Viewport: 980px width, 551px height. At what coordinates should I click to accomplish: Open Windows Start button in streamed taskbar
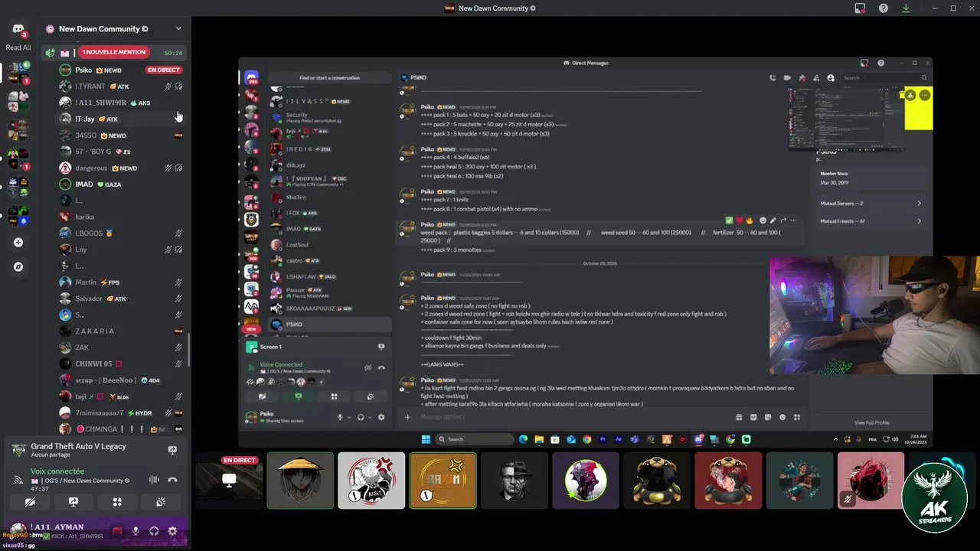(x=426, y=439)
